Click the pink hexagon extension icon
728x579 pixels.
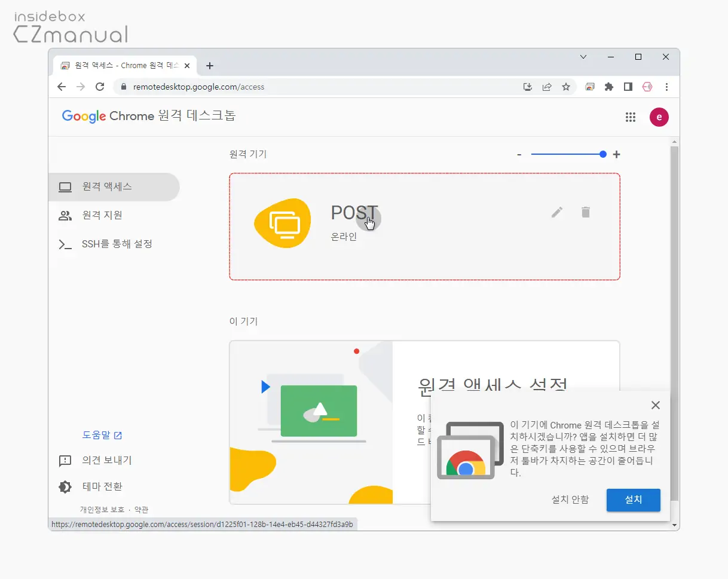click(x=647, y=87)
